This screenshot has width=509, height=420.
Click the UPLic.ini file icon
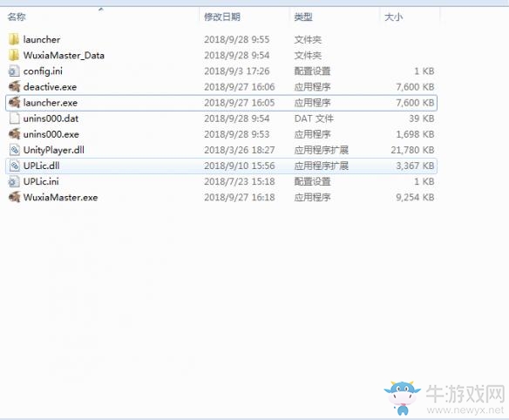[x=14, y=181]
